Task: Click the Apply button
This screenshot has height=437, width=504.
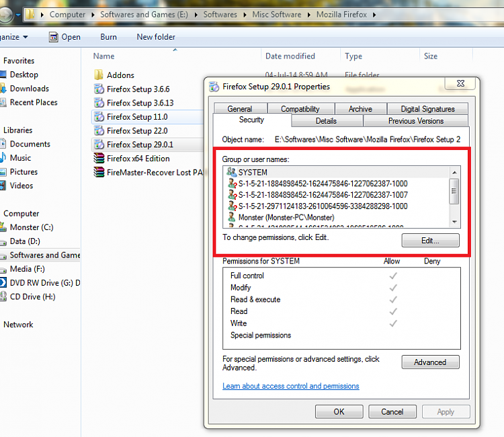Action: 446,411
